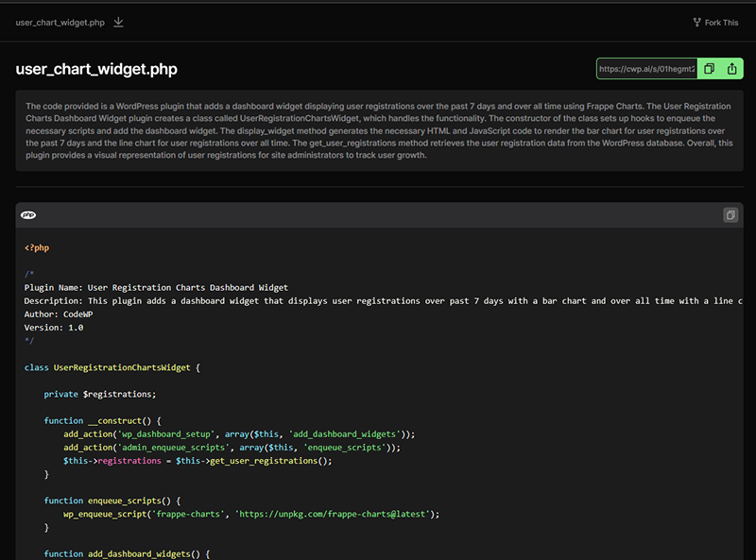Select the cwp.ai share URL field
756x560 pixels.
(x=646, y=69)
